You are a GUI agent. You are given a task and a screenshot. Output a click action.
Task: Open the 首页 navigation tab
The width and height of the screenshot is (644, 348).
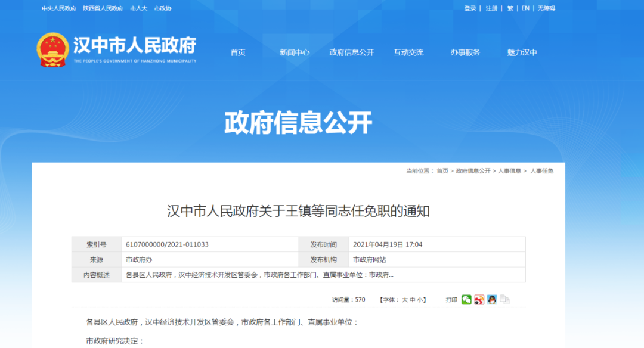tap(238, 52)
